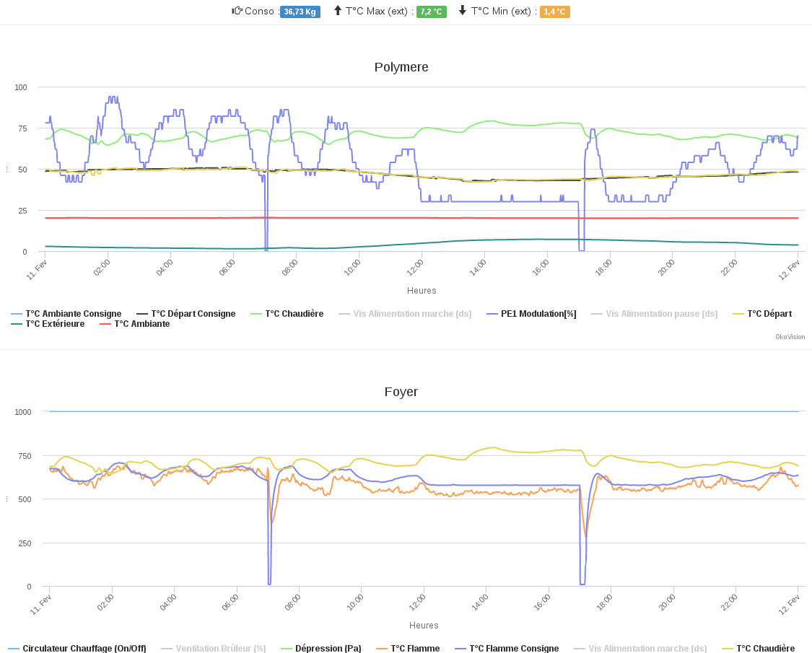
Task: Click the 06:00 label on Polymere x-axis
Action: pos(227,267)
